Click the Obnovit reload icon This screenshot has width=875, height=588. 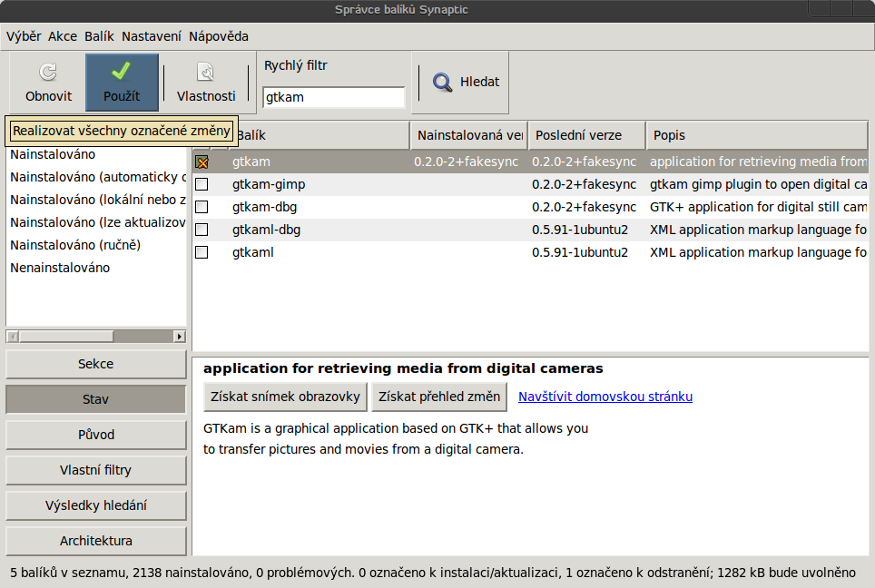[x=48, y=72]
